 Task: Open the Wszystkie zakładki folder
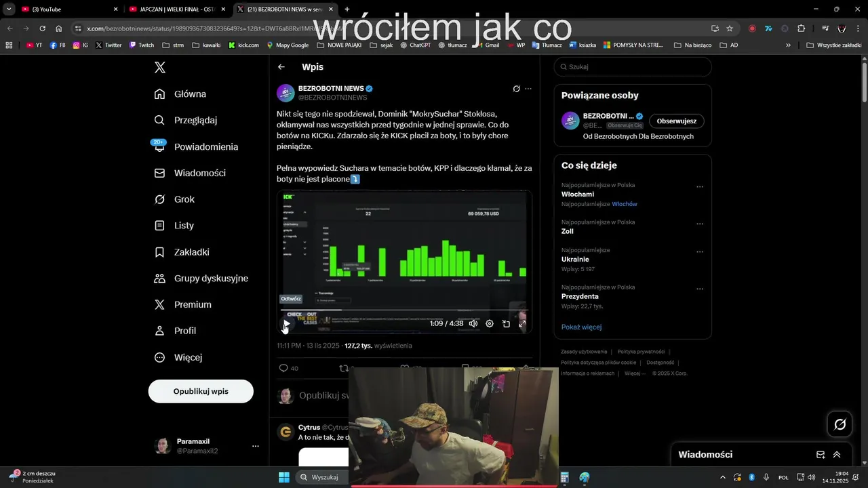coord(833,45)
